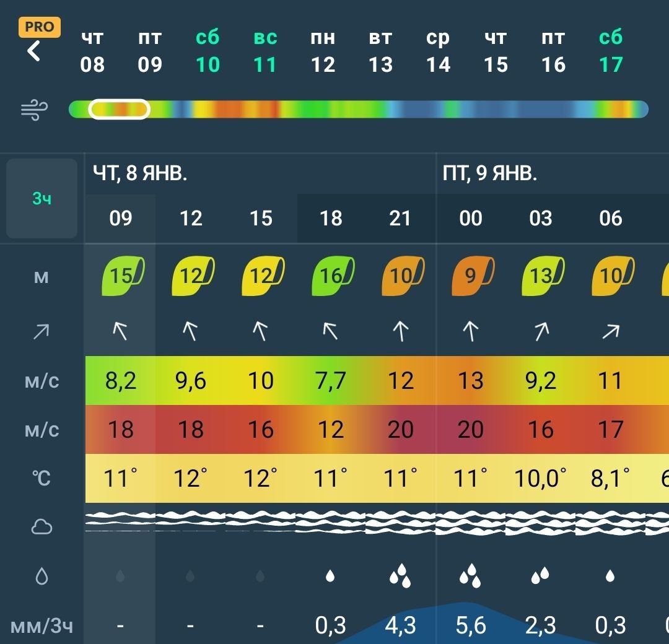The width and height of the screenshot is (669, 644).
Task: Select the 03 hour column header
Action: click(x=541, y=218)
